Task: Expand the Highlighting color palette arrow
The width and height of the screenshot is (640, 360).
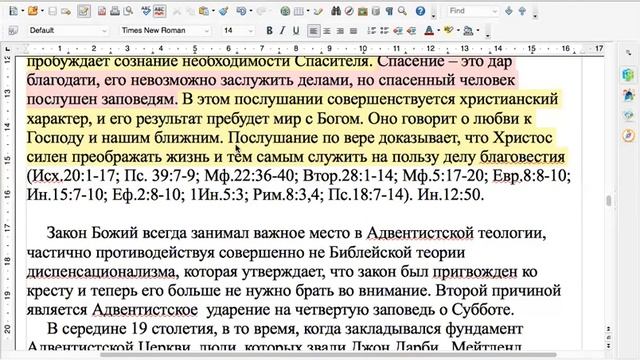Action: [458, 30]
